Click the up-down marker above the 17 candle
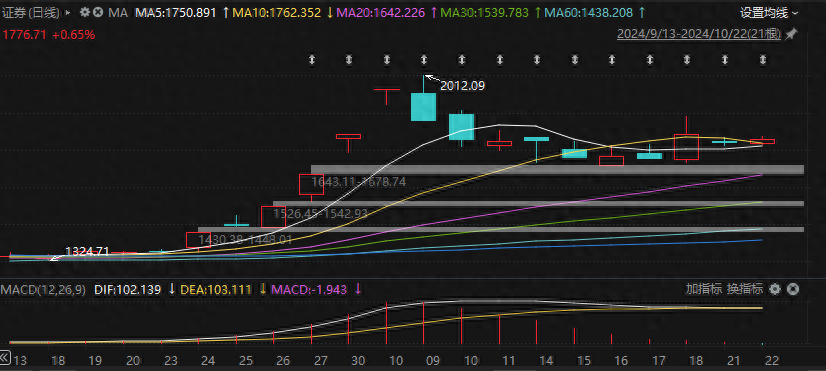Screen dimensions: 826x371 pos(649,60)
